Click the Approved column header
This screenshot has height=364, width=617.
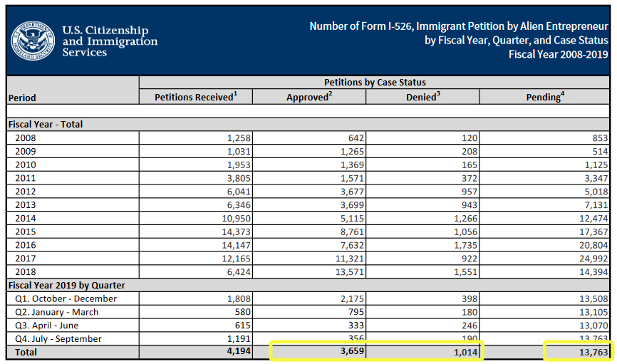pos(309,97)
